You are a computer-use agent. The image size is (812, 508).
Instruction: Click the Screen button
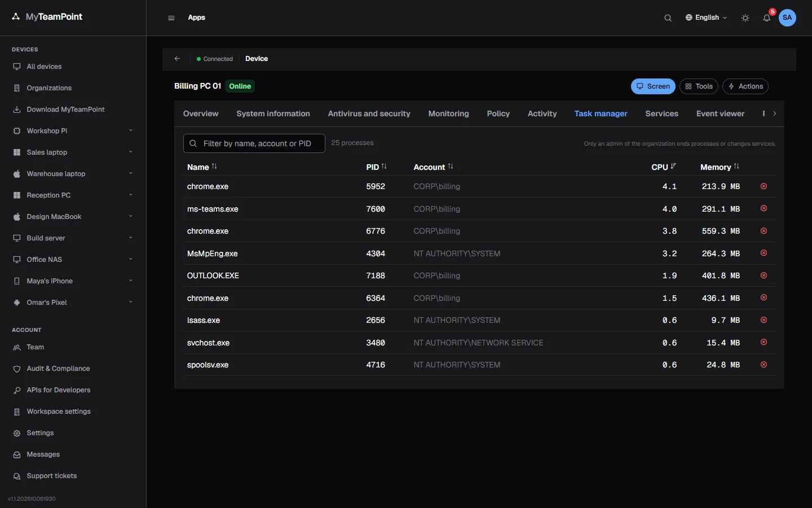(653, 86)
